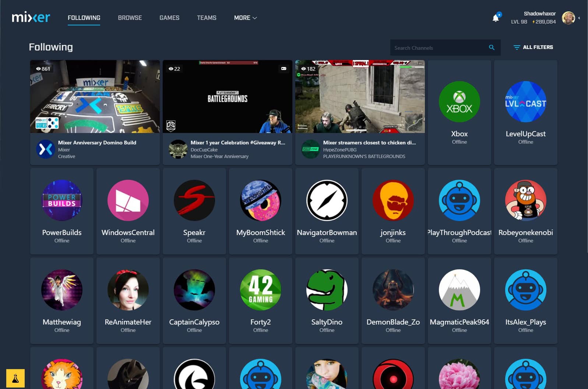The image size is (588, 389).
Task: Click the DocCupCake channel avatar
Action: (x=178, y=149)
